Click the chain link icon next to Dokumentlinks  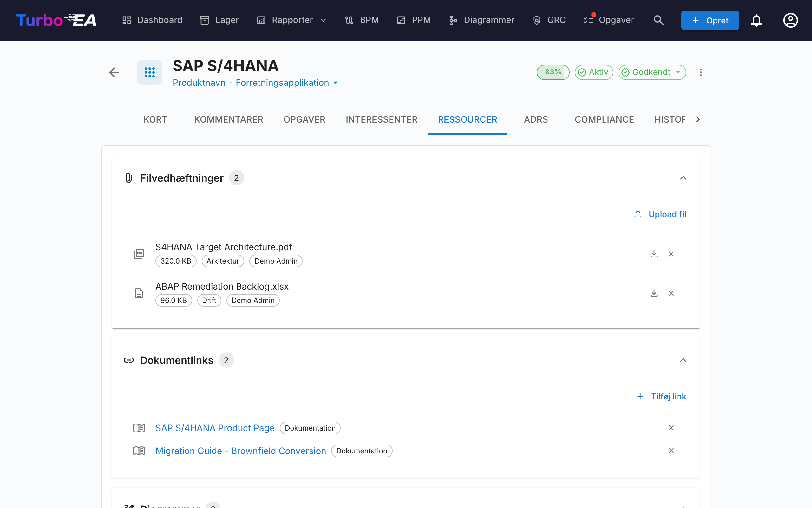[129, 360]
